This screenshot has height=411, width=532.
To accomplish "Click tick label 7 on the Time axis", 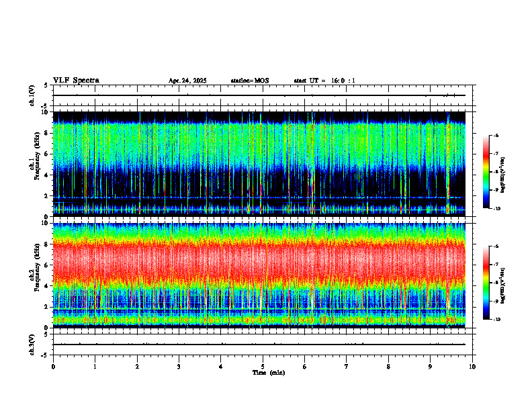I will [347, 367].
